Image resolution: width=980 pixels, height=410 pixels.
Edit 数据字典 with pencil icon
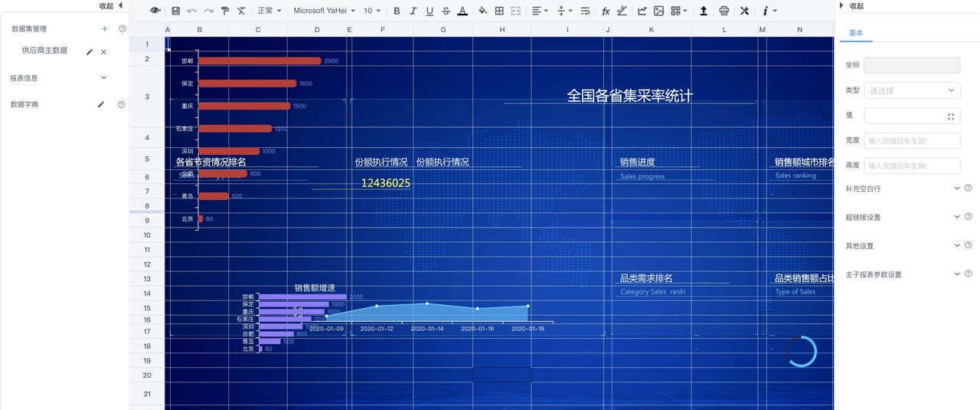[100, 104]
